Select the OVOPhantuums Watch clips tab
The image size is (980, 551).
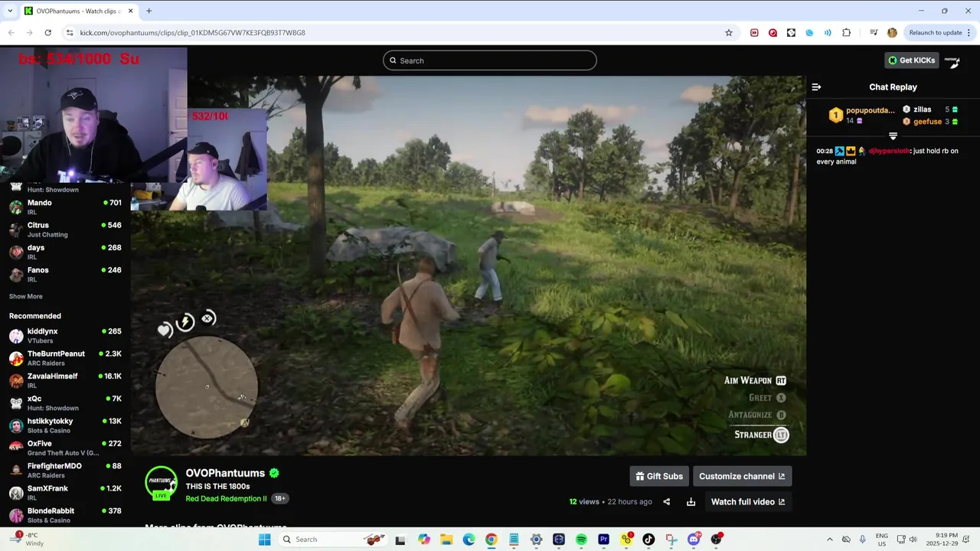(x=79, y=11)
